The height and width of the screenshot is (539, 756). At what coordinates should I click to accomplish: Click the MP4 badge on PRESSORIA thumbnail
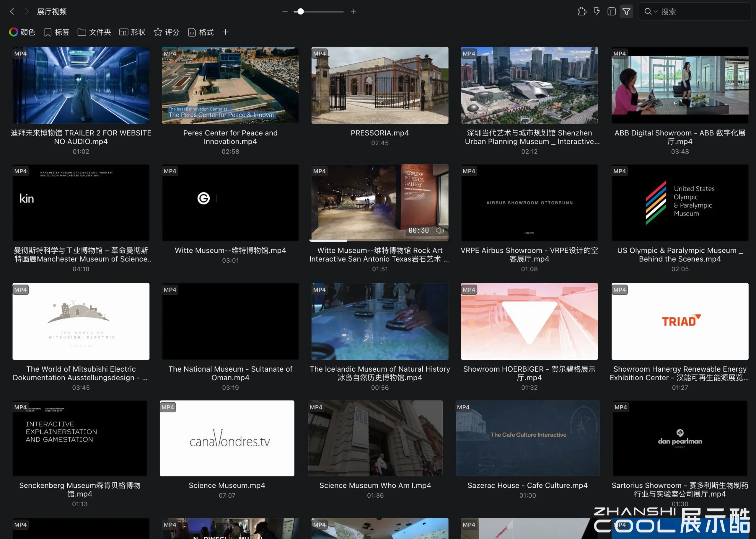point(320,53)
